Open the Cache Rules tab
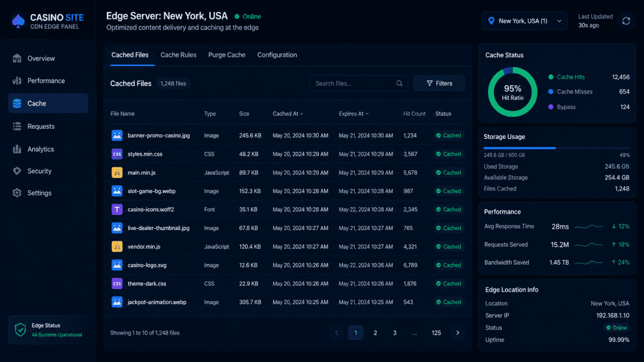 (178, 55)
